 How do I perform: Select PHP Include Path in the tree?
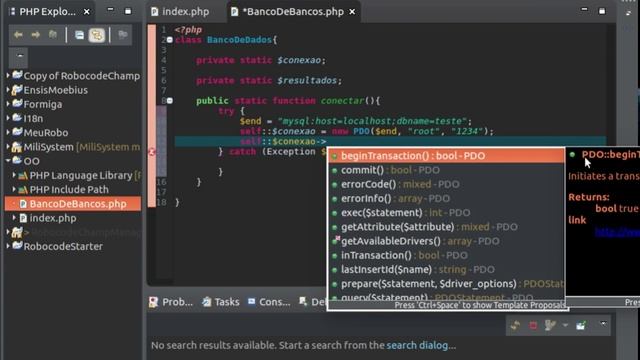coord(69,189)
